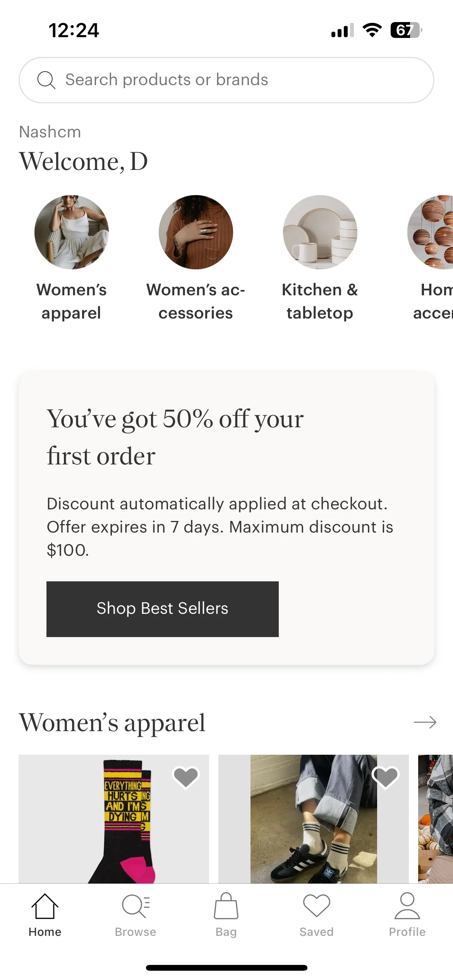Select Women's accessories category circle
The height and width of the screenshot is (980, 453).
click(196, 232)
